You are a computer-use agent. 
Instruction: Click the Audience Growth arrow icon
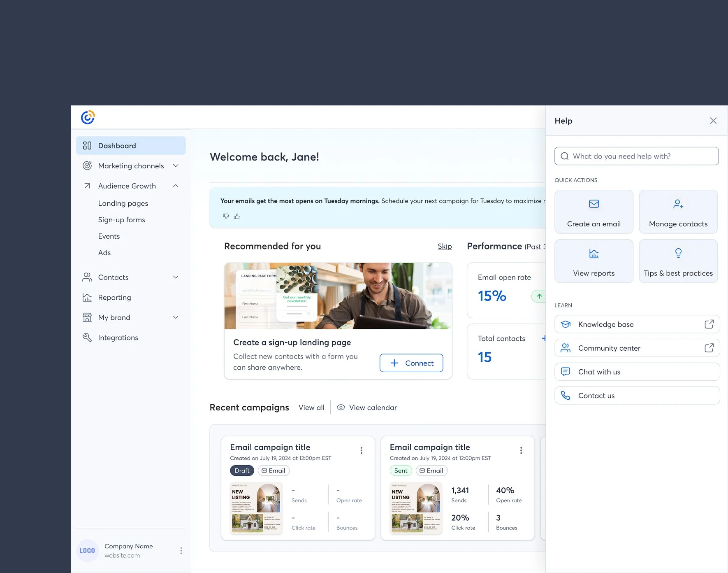87,186
